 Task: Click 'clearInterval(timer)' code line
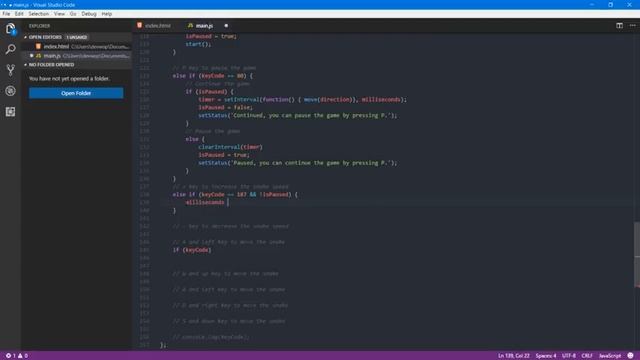coord(230,147)
